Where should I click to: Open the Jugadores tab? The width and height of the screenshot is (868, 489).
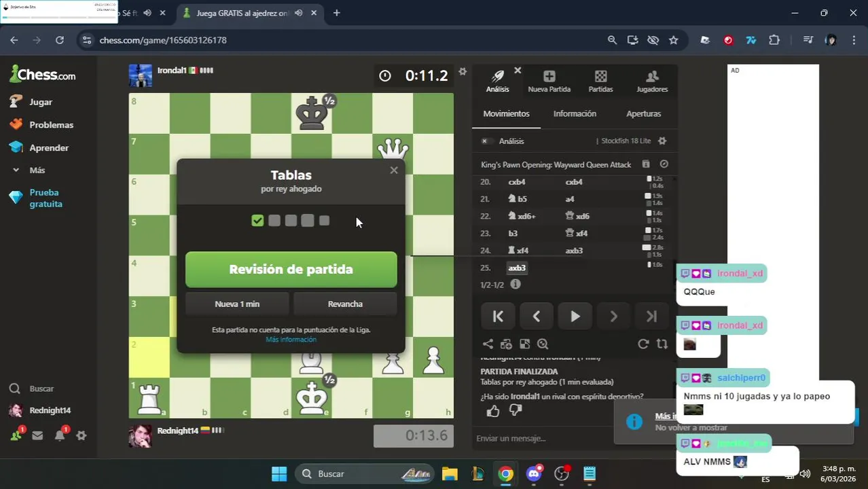tap(652, 81)
